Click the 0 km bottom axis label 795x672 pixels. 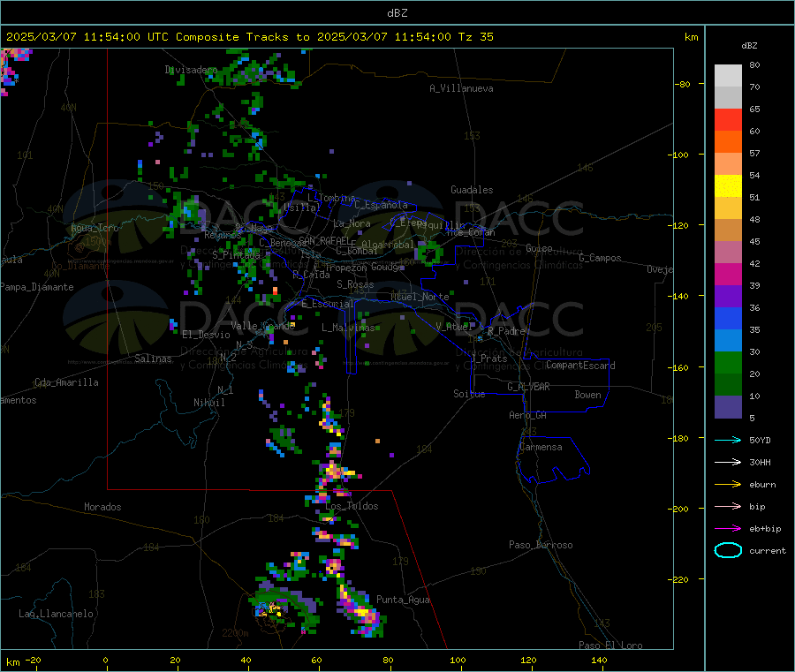pyautogui.click(x=105, y=660)
